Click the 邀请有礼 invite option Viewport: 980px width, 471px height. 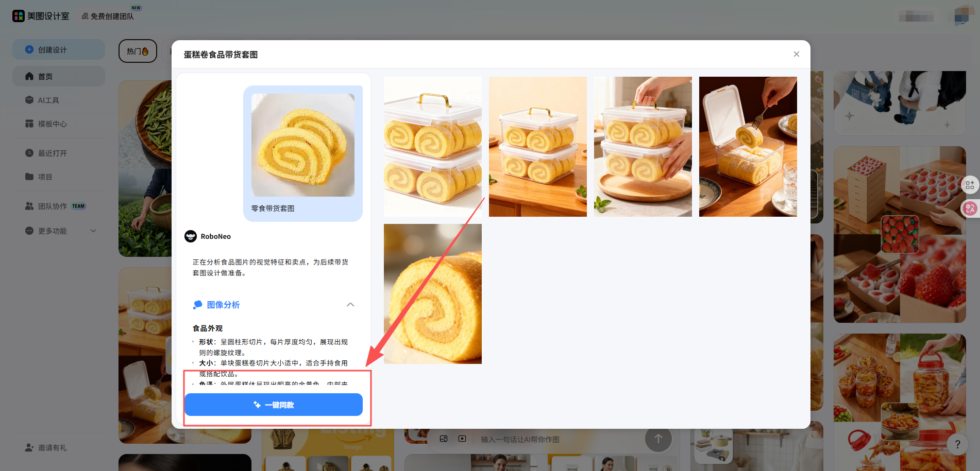52,448
